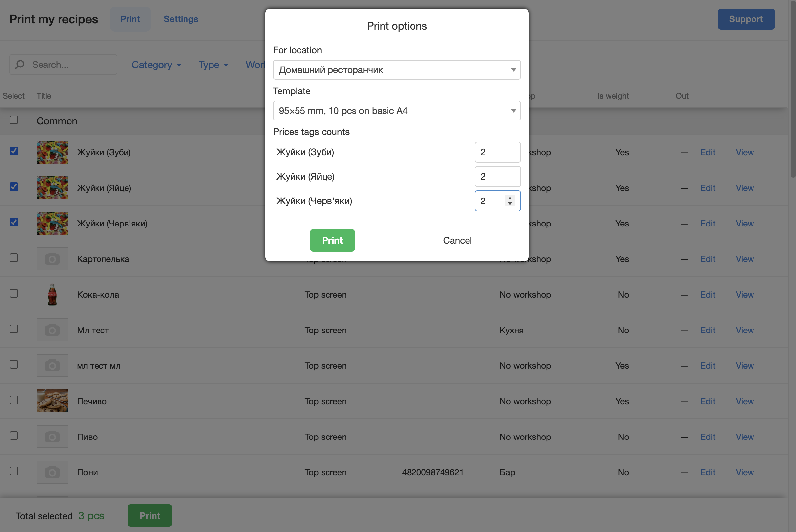This screenshot has width=796, height=532.
Task: Click the search magnifier icon
Action: point(20,65)
